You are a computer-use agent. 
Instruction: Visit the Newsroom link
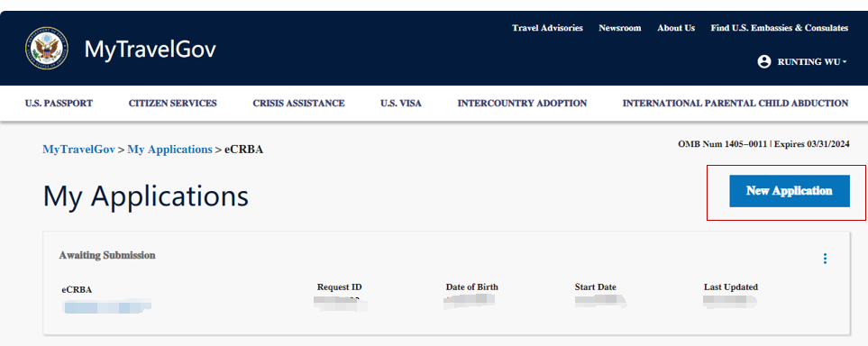pyautogui.click(x=620, y=28)
